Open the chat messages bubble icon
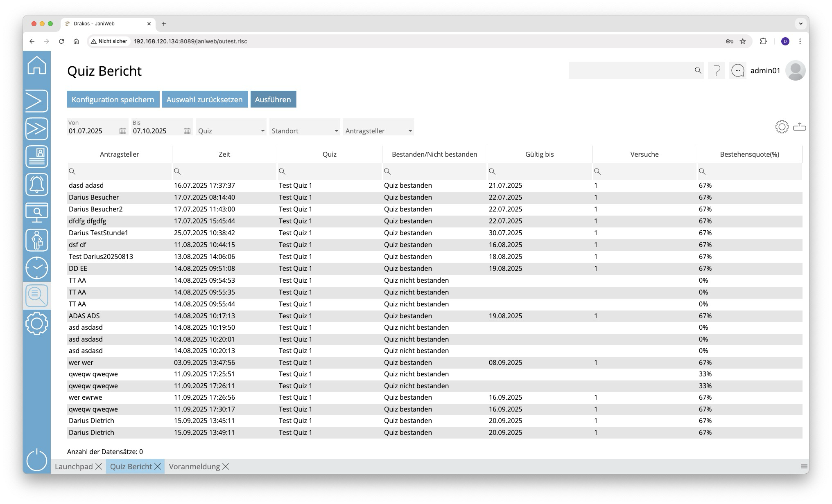The height and width of the screenshot is (504, 832). [737, 71]
